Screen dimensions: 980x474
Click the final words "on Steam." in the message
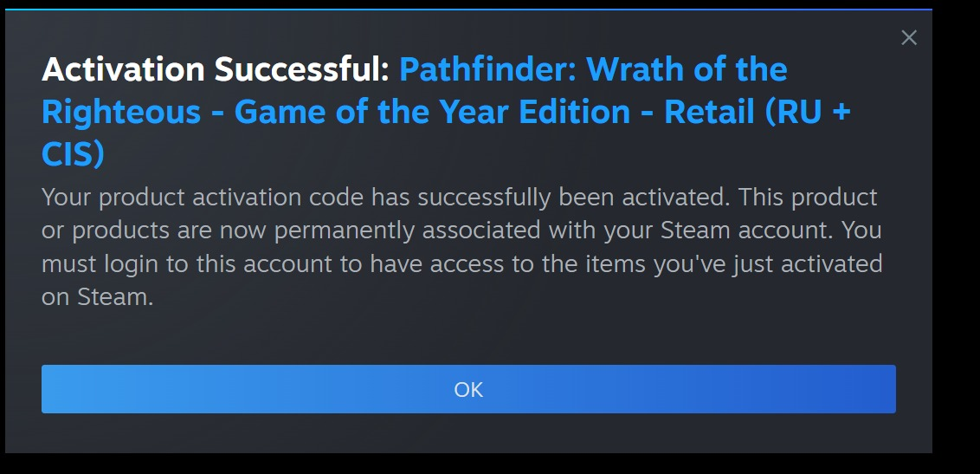(x=97, y=297)
